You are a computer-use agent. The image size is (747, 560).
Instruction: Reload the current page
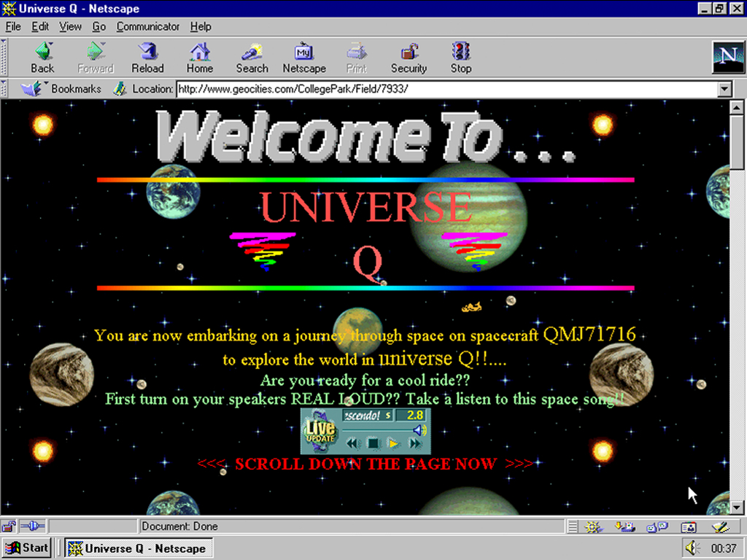click(x=147, y=58)
